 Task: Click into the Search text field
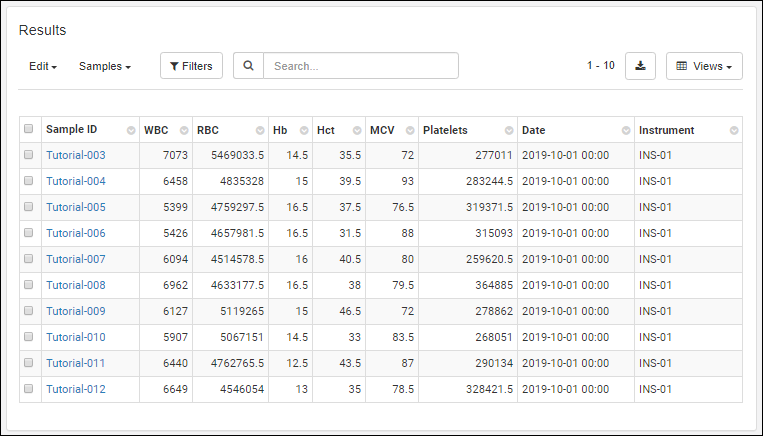[x=360, y=66]
